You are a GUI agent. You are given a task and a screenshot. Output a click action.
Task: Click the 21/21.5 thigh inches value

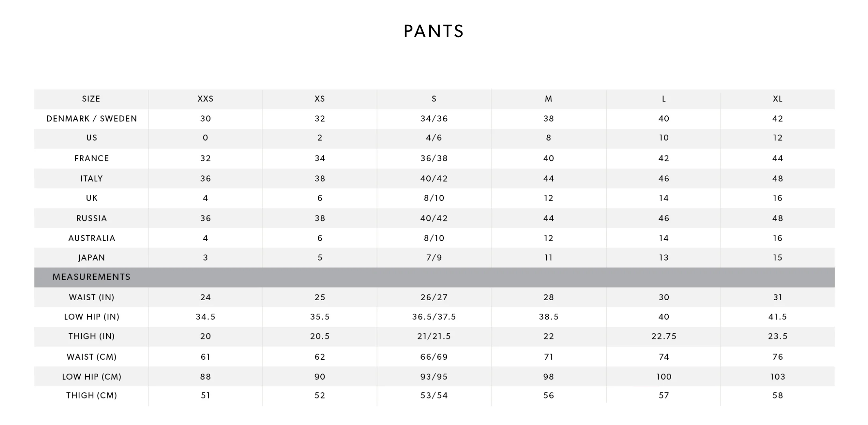[x=434, y=336]
